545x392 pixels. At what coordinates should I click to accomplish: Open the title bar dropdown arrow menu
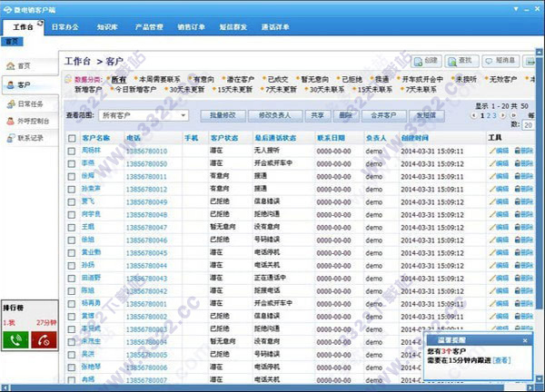(516, 9)
